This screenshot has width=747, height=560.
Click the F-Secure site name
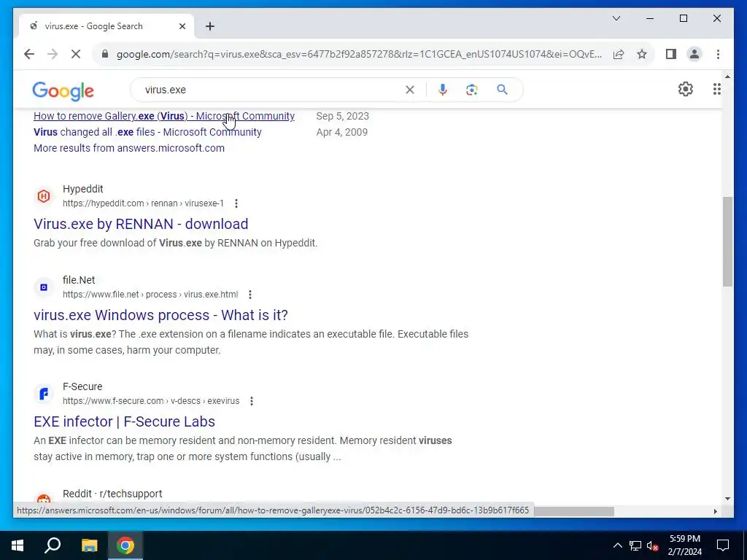pyautogui.click(x=82, y=386)
